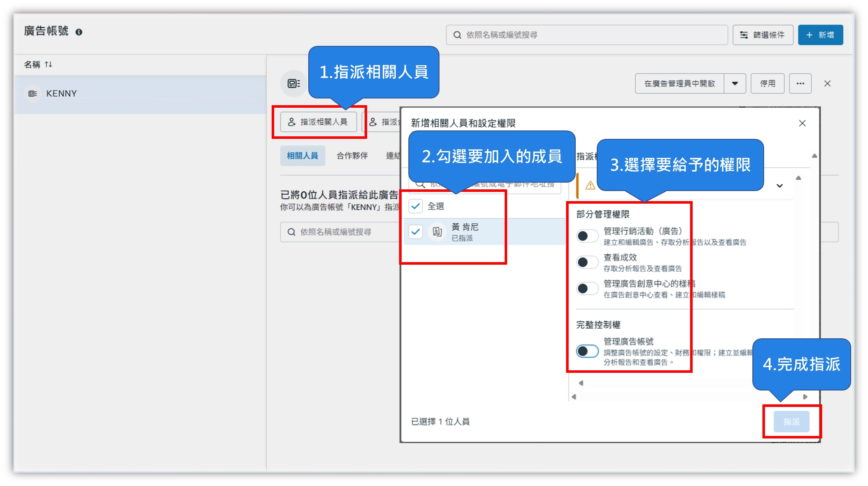Collapse the warning section with its chevron
The height and width of the screenshot is (486, 868).
[779, 185]
